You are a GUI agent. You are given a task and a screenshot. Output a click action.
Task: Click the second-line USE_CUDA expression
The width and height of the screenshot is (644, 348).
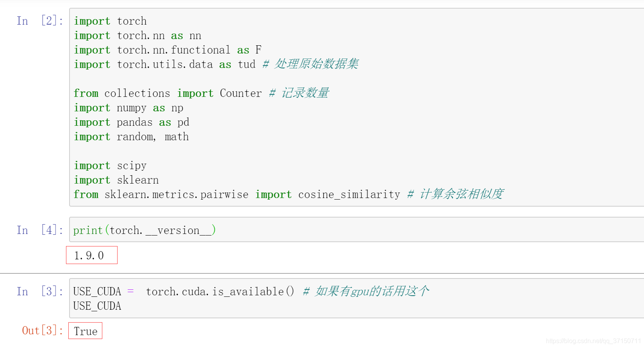[x=97, y=306]
